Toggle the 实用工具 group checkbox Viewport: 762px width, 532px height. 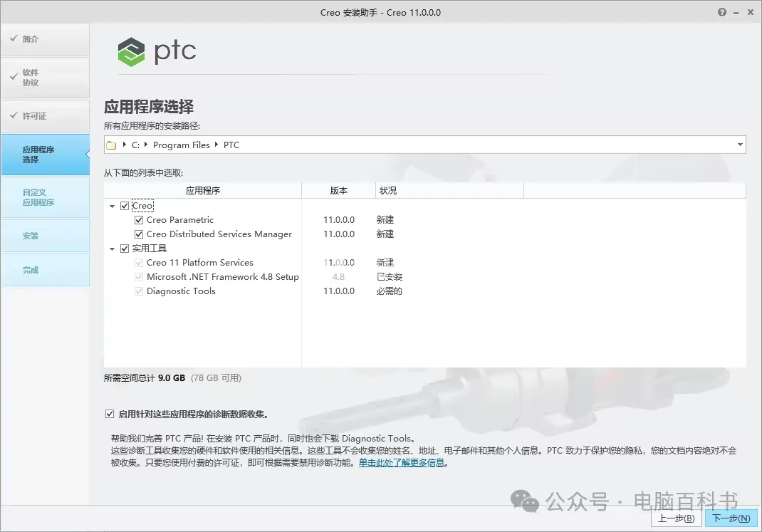(x=125, y=249)
